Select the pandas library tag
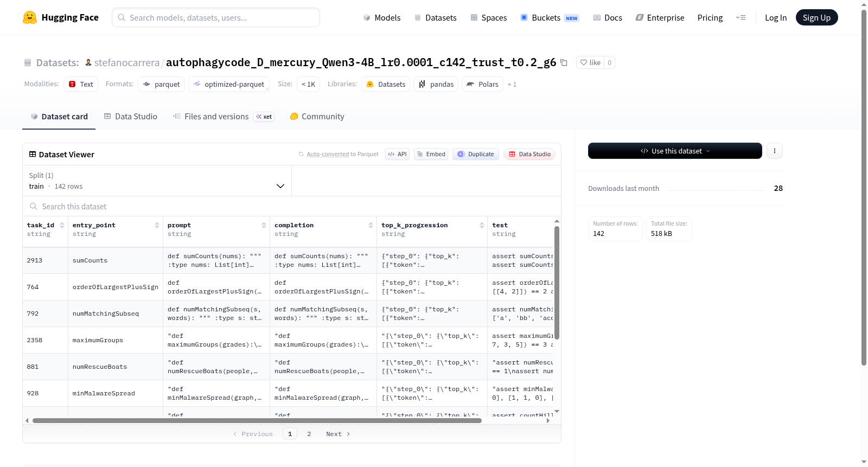Image resolution: width=868 pixels, height=467 pixels. tap(436, 84)
